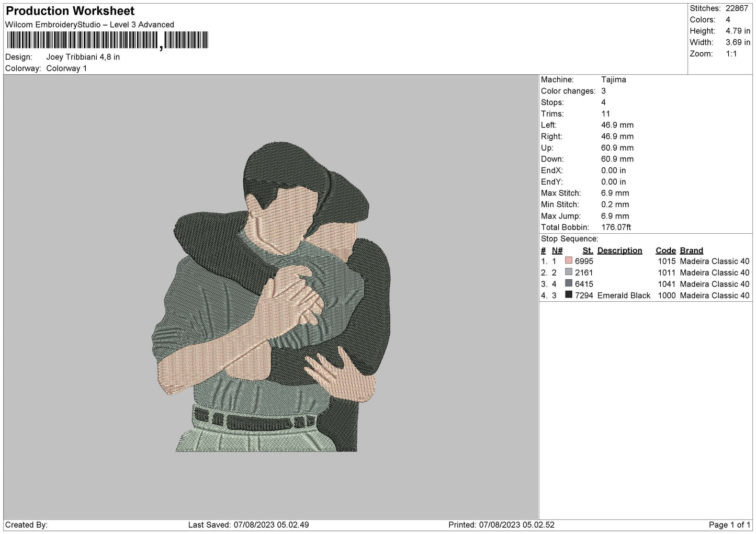Click the 'Stop Sequence:' heading
This screenshot has width=756, height=534.
pyautogui.click(x=569, y=238)
